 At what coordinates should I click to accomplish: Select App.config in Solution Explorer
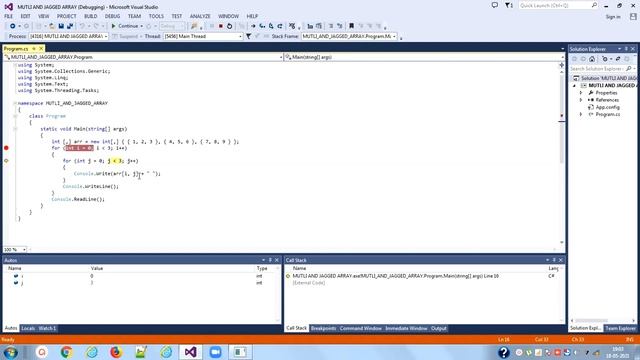point(607,107)
